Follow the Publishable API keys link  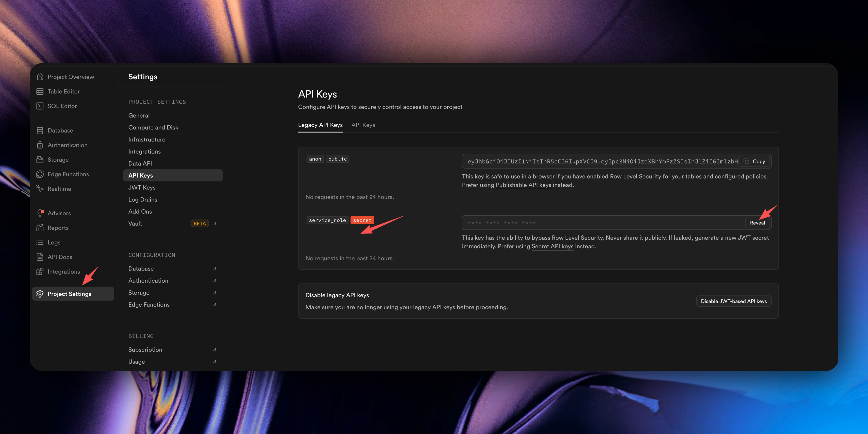pos(523,185)
